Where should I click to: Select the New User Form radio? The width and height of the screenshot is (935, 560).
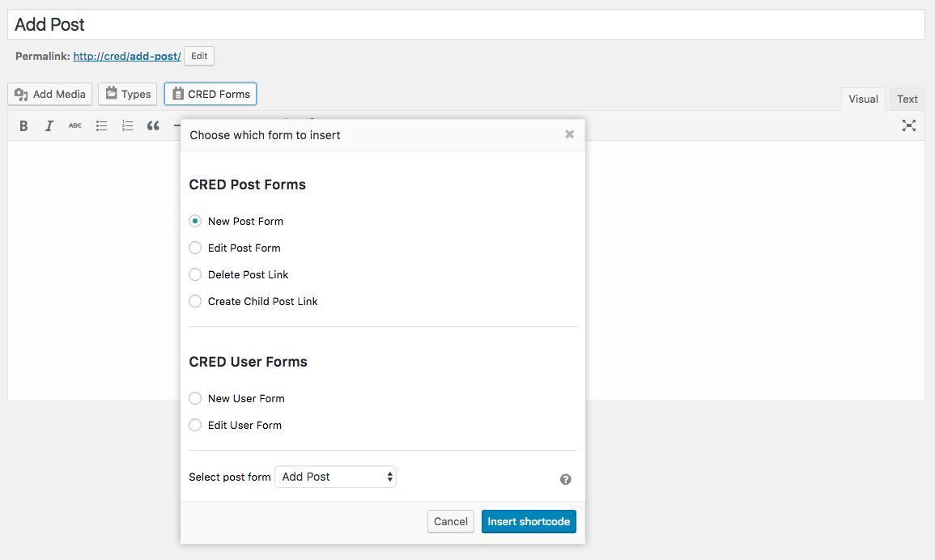click(x=195, y=398)
